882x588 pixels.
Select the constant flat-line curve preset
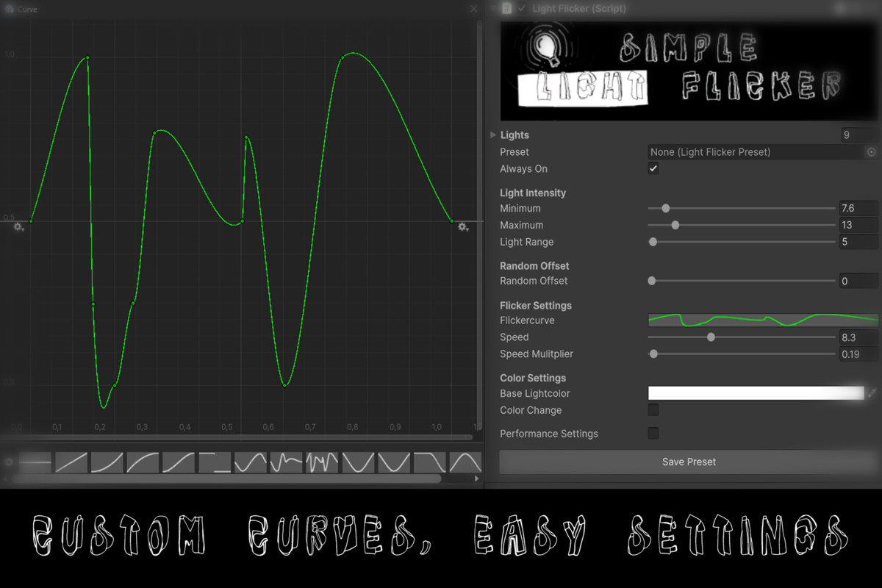(x=33, y=462)
